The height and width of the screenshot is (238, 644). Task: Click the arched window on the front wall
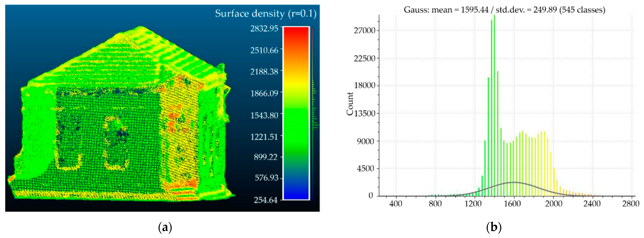tap(116, 143)
